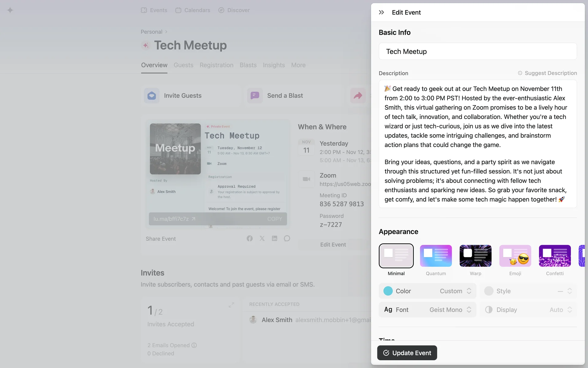Click the LinkedIn share icon

274,239
